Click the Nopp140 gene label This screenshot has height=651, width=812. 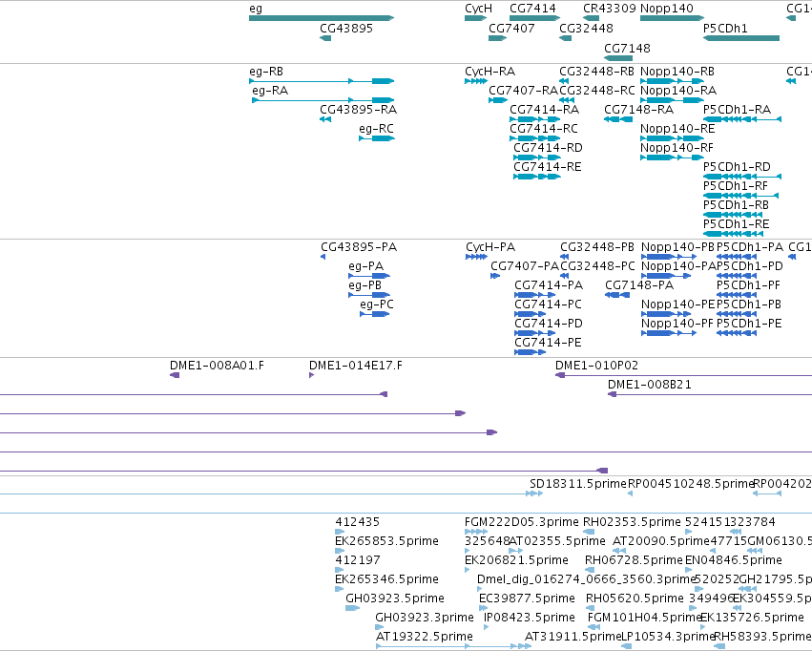tap(667, 9)
